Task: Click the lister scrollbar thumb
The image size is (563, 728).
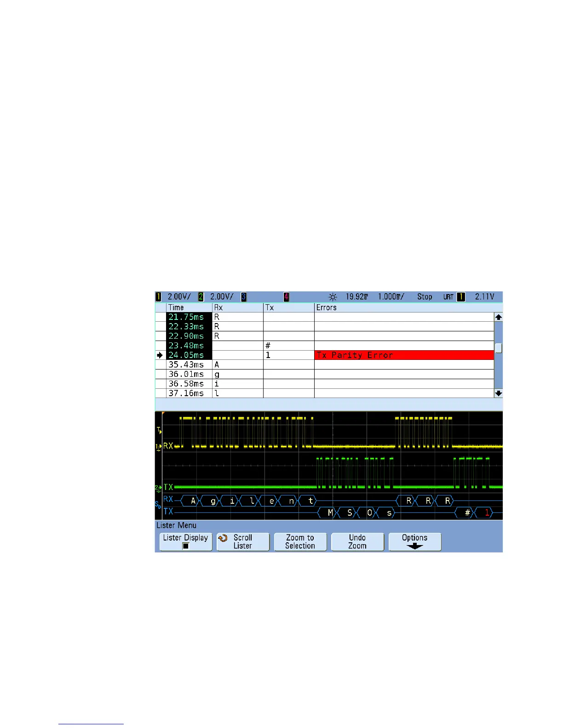Action: pyautogui.click(x=498, y=348)
